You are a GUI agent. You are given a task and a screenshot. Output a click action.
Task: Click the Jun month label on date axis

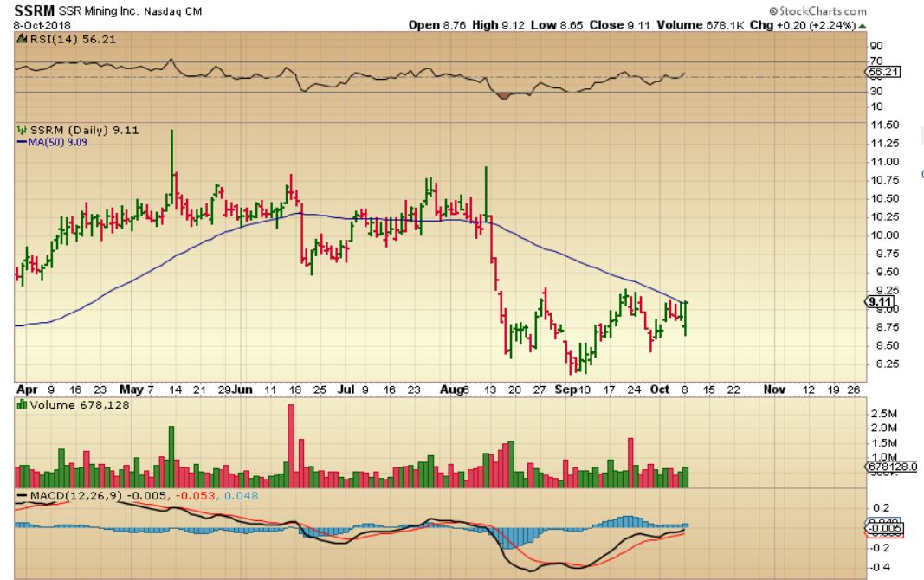point(242,390)
